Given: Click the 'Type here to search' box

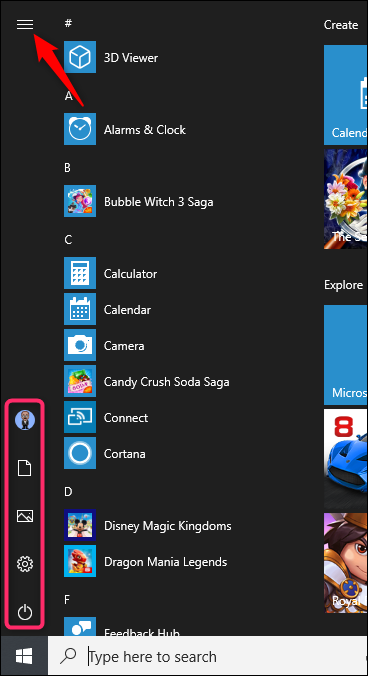Looking at the screenshot, I should click(x=208, y=656).
